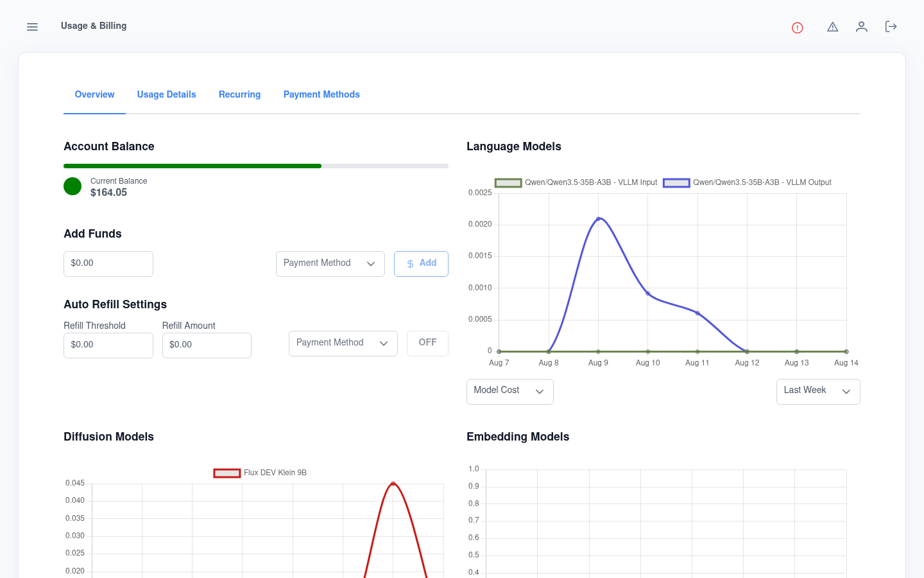Click the Diffusion Models heading

pos(108,437)
